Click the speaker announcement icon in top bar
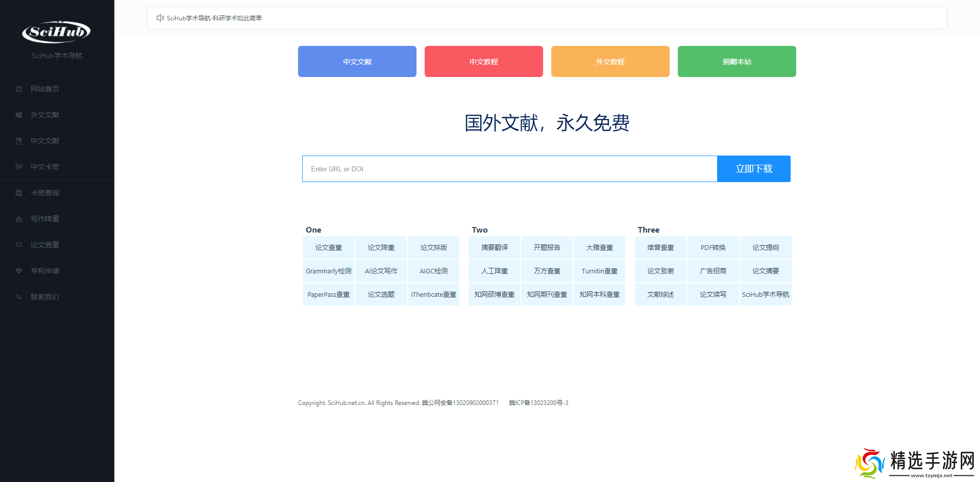Image resolution: width=980 pixels, height=482 pixels. coord(160,18)
